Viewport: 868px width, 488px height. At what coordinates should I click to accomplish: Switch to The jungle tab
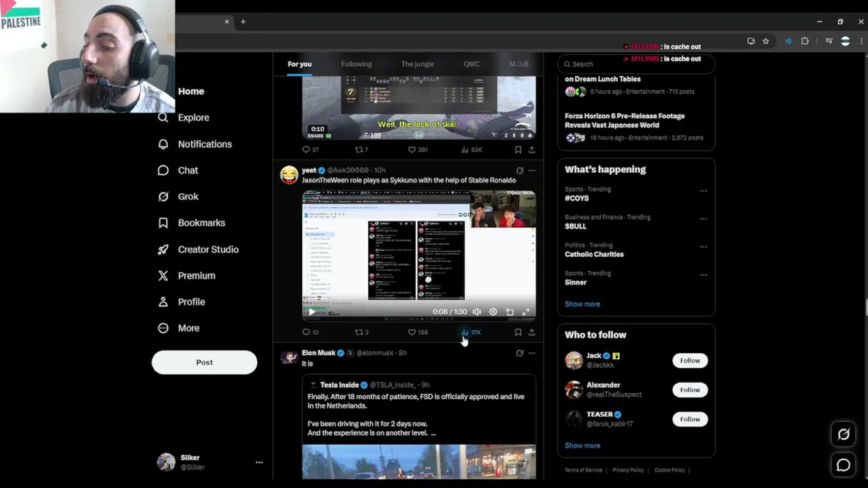(417, 64)
